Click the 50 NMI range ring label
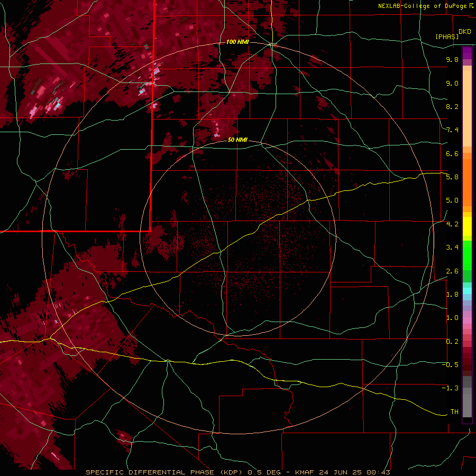Viewport: 476px width, 476px height. (237, 140)
